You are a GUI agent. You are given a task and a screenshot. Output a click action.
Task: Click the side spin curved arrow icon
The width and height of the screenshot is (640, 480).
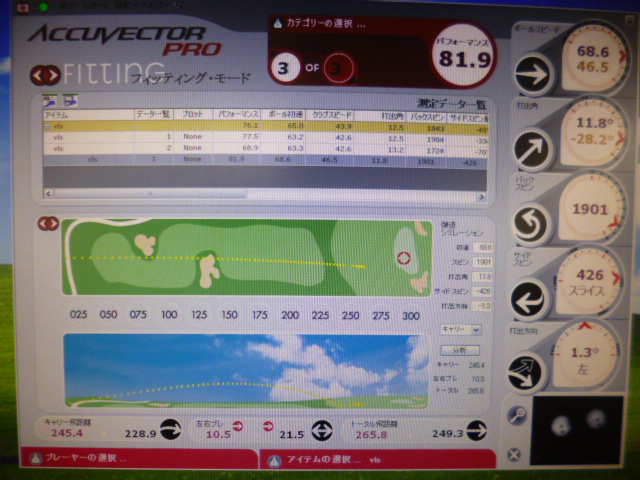click(x=529, y=299)
